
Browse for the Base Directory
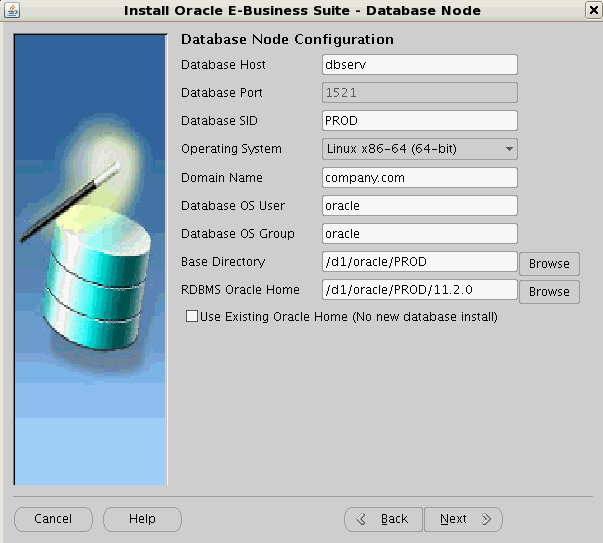click(549, 264)
